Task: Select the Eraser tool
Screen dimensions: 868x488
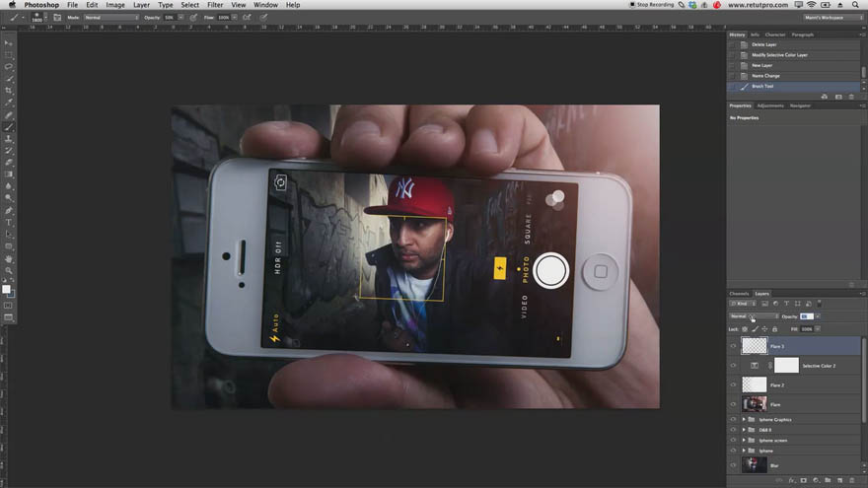Action: (8, 163)
